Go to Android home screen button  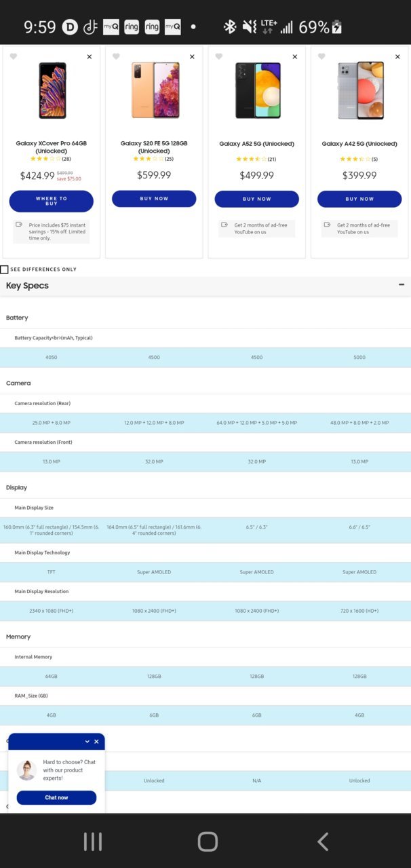point(208,842)
